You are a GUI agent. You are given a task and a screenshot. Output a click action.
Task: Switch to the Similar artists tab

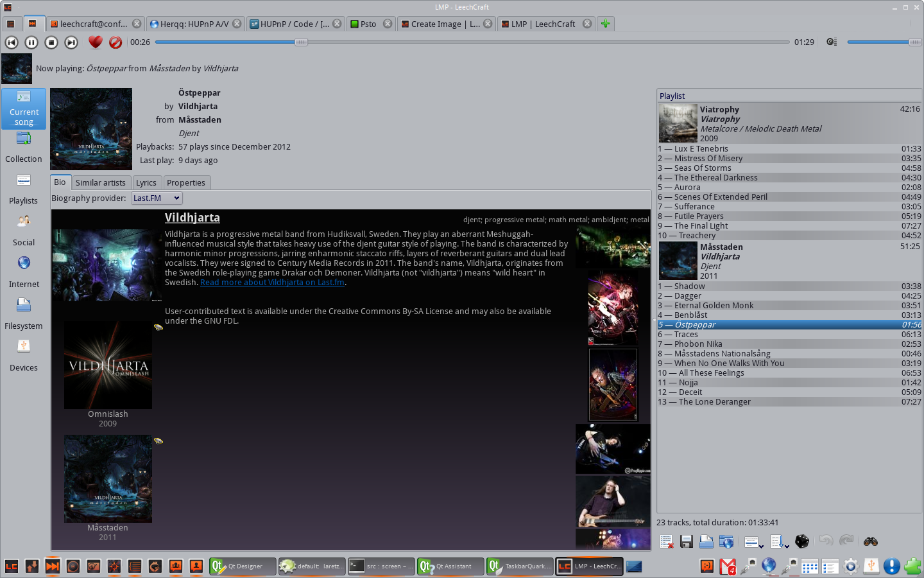pos(101,183)
